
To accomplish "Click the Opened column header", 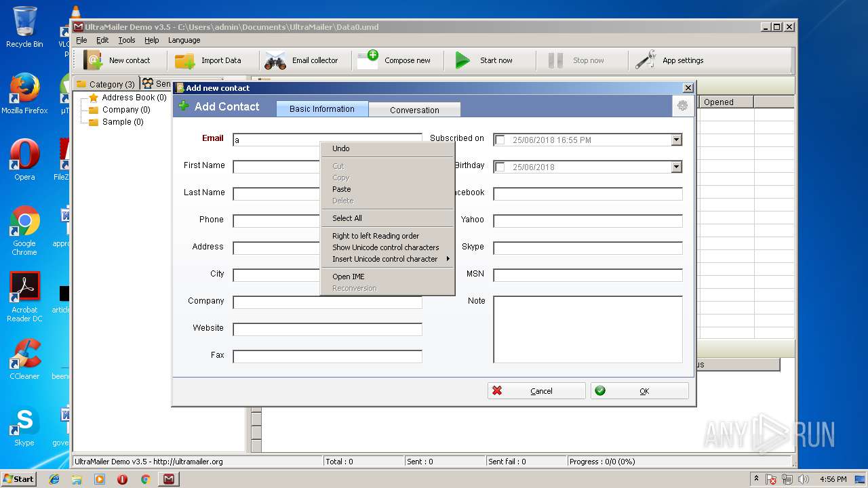I will click(726, 102).
